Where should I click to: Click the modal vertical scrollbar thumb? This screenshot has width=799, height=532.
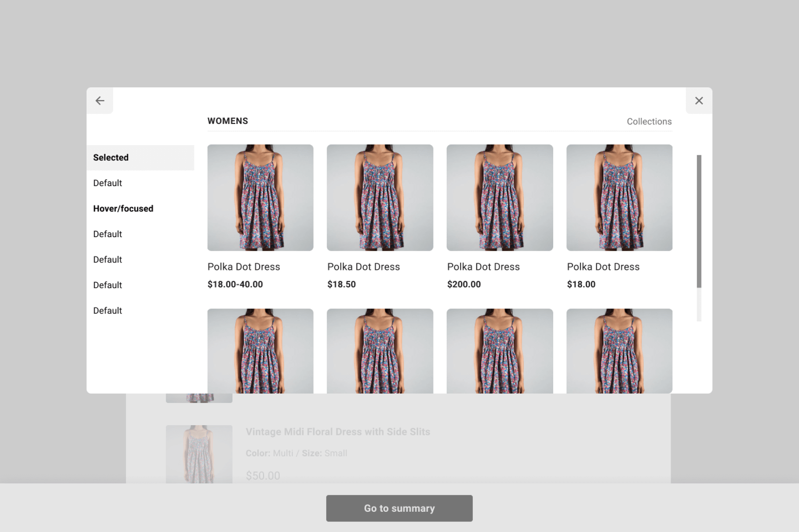coord(699,221)
